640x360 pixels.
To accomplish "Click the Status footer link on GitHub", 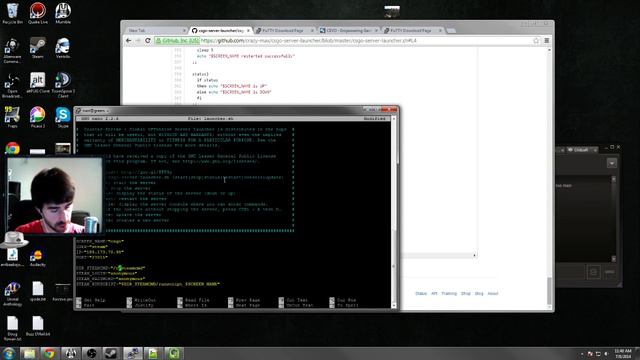I will (x=421, y=293).
